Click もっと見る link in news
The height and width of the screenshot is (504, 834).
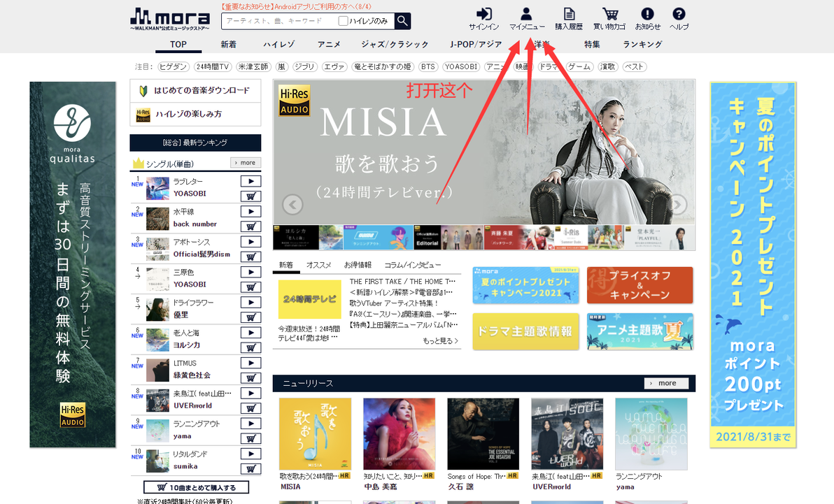click(x=440, y=341)
